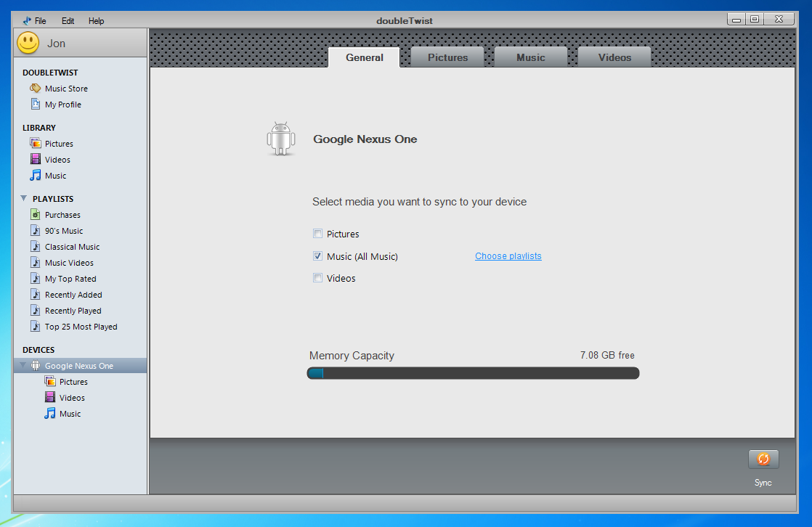Viewport: 812px width, 527px height.
Task: Click the Memory Capacity usage bar
Action: click(x=473, y=373)
